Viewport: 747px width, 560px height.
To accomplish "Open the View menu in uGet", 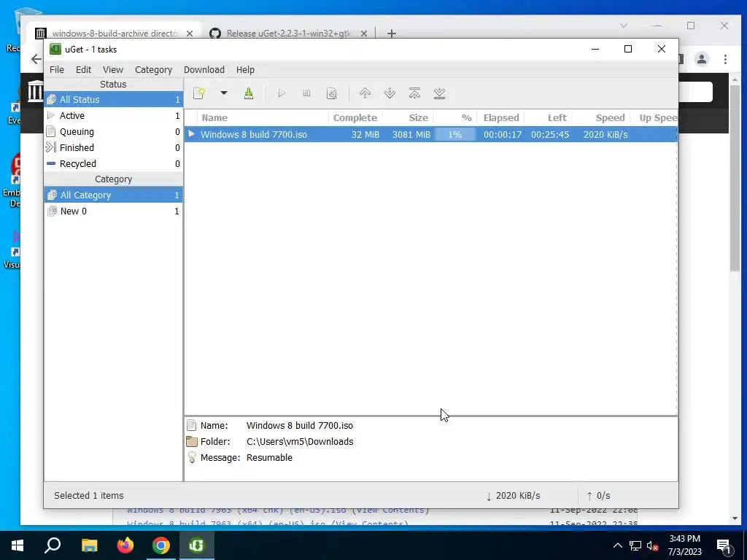I will pyautogui.click(x=113, y=69).
